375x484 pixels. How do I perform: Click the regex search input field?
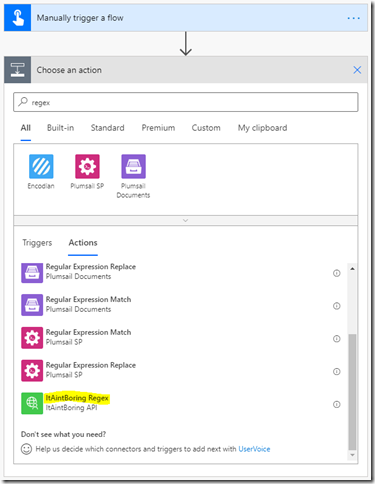186,102
